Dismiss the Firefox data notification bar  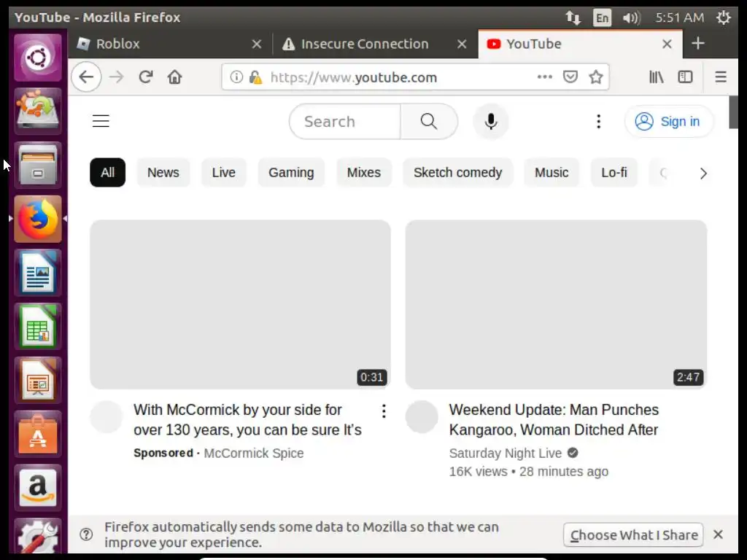[719, 534]
